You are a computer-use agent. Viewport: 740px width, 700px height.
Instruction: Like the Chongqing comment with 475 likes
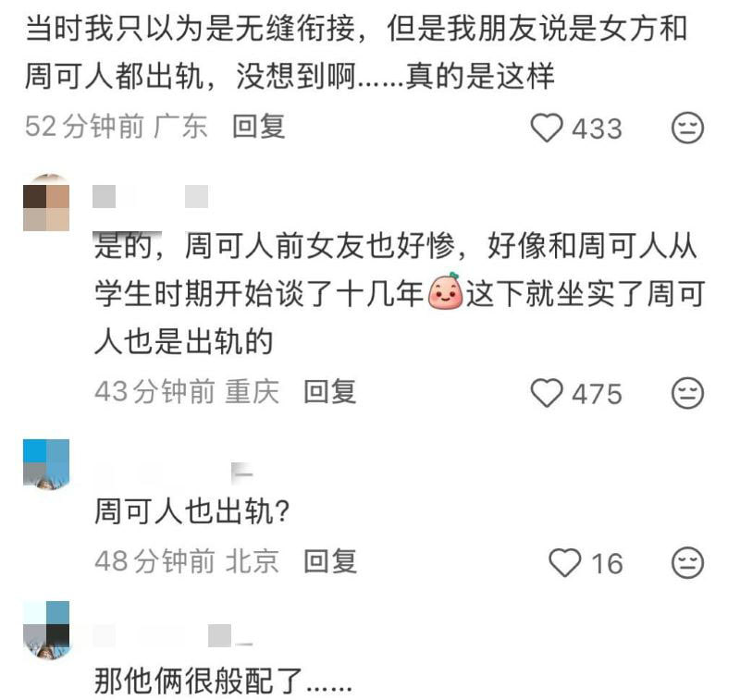click(x=547, y=393)
